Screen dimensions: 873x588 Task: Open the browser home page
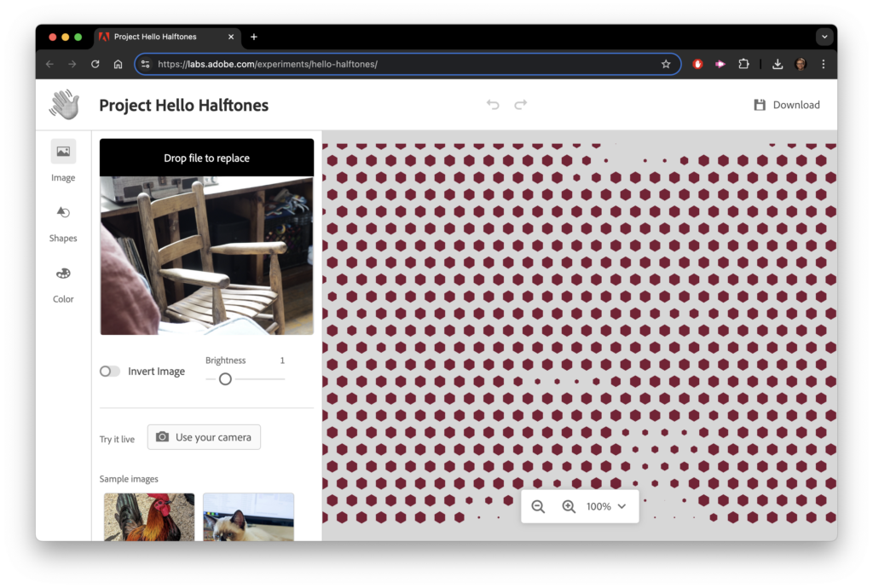pyautogui.click(x=118, y=64)
